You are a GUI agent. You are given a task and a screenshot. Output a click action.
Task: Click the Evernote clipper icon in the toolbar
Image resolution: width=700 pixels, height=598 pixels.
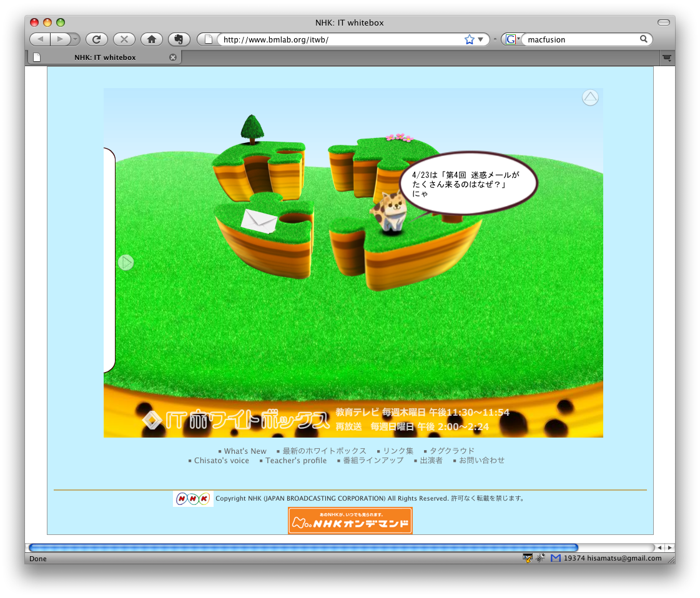click(x=179, y=39)
